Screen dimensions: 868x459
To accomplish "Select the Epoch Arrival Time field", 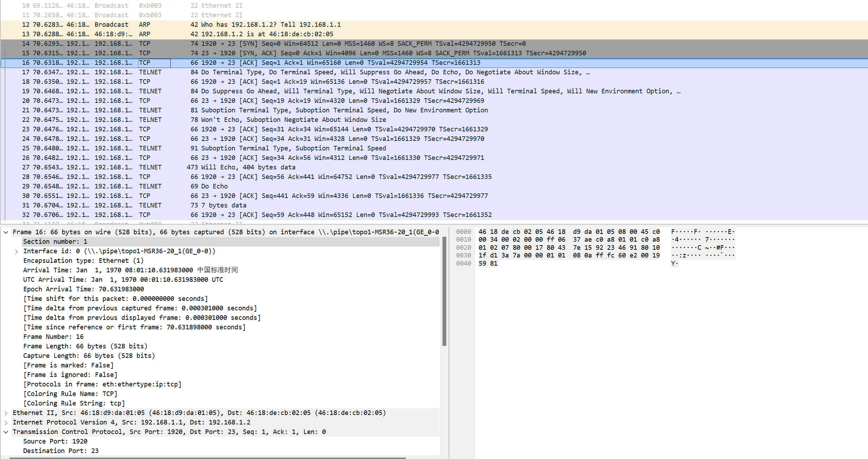I will tap(83, 289).
